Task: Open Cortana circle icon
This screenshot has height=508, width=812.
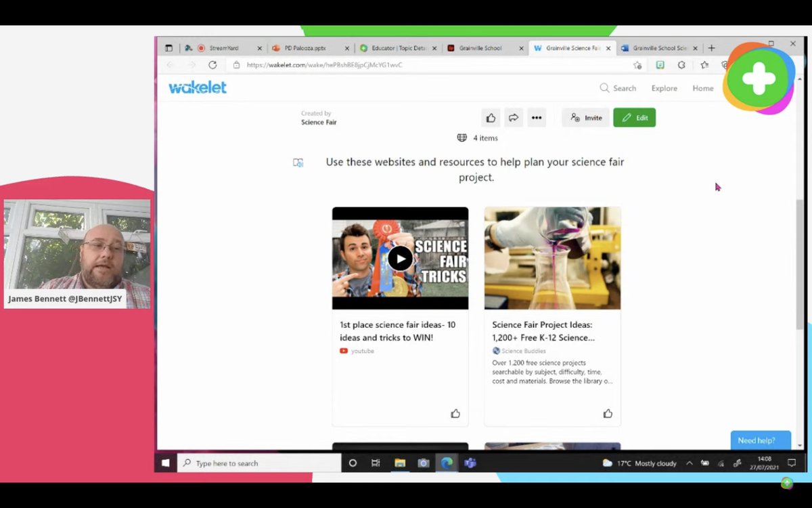Action: [353, 463]
